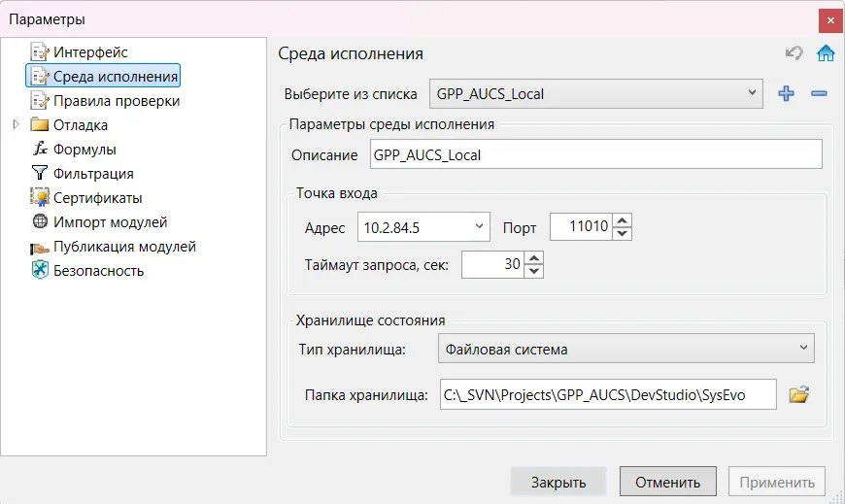The height and width of the screenshot is (504, 845).
Task: Decrease the Таймаут запроса value
Action: tap(533, 271)
